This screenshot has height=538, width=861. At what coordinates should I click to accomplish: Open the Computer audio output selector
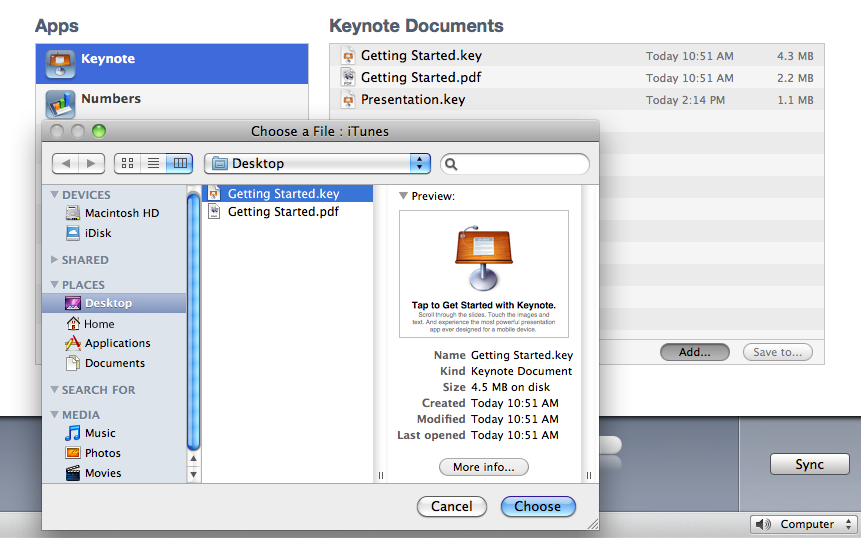[805, 524]
